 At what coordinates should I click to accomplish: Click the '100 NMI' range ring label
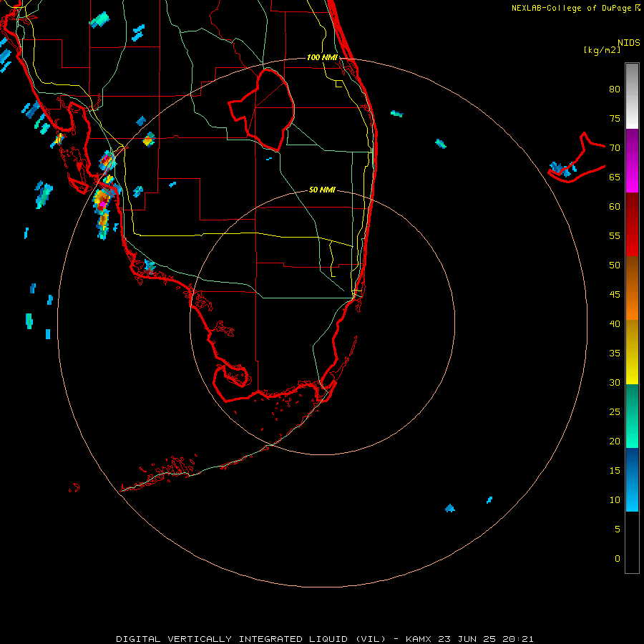pyautogui.click(x=322, y=57)
